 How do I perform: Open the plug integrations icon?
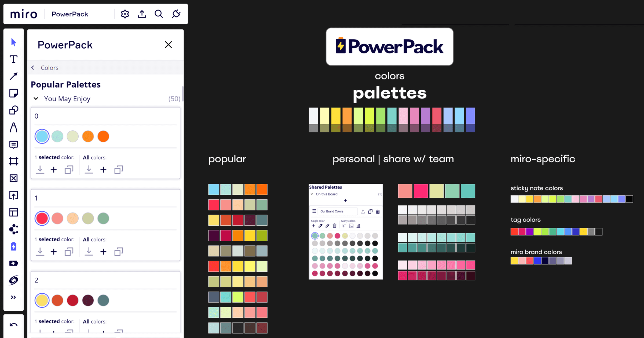[x=176, y=14]
